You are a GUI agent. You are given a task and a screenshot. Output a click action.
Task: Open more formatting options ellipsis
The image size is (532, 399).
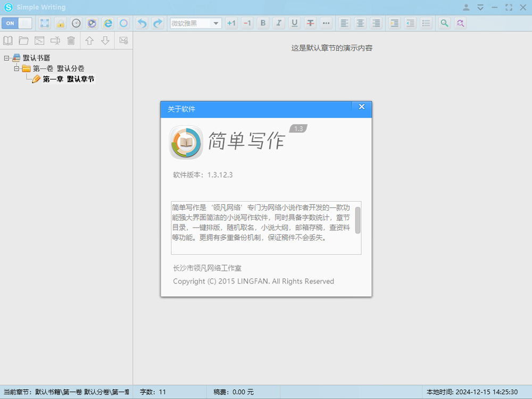pos(326,23)
